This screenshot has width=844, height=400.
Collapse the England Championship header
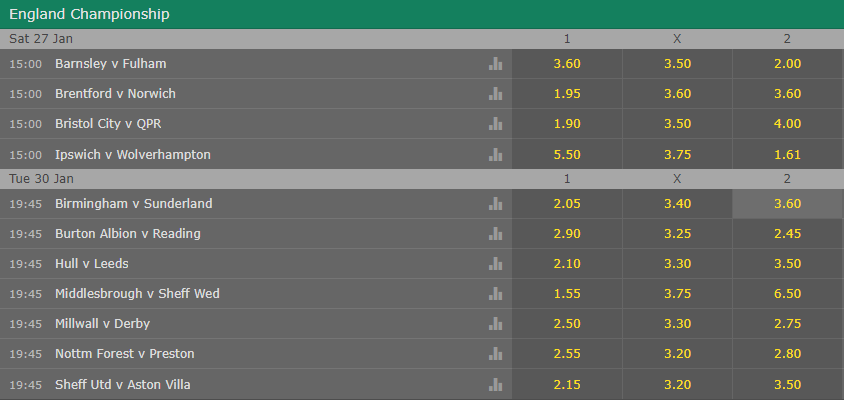(422, 14)
